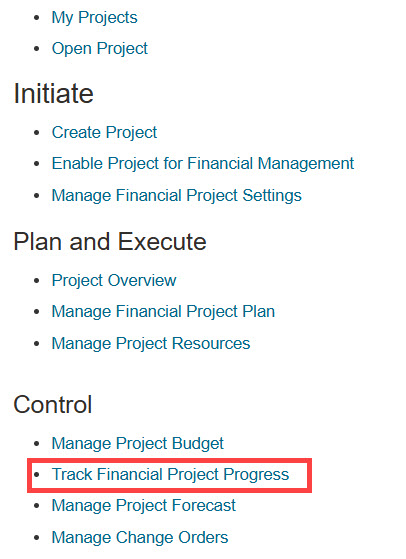The width and height of the screenshot is (406, 559).
Task: Select the Create Project link
Action: coord(104,133)
